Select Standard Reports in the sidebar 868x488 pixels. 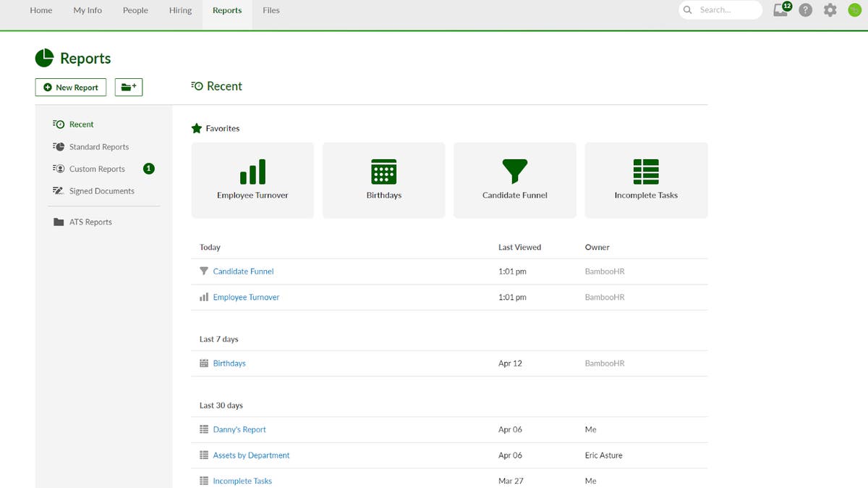(99, 146)
